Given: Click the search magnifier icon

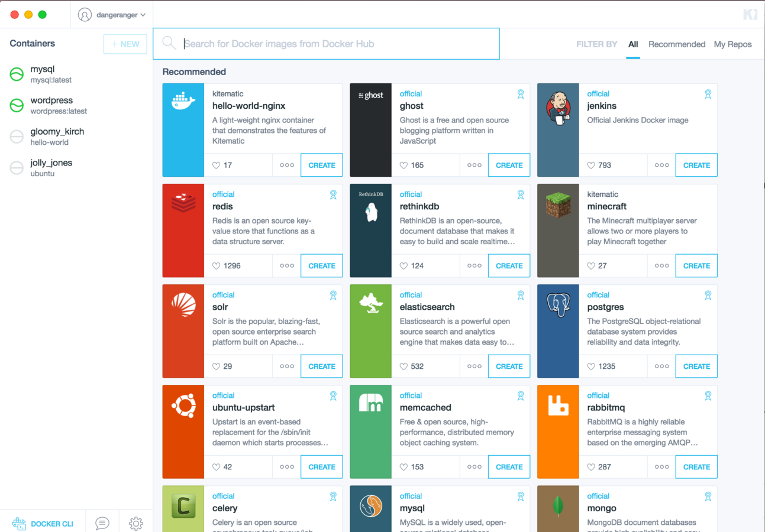Looking at the screenshot, I should (169, 43).
